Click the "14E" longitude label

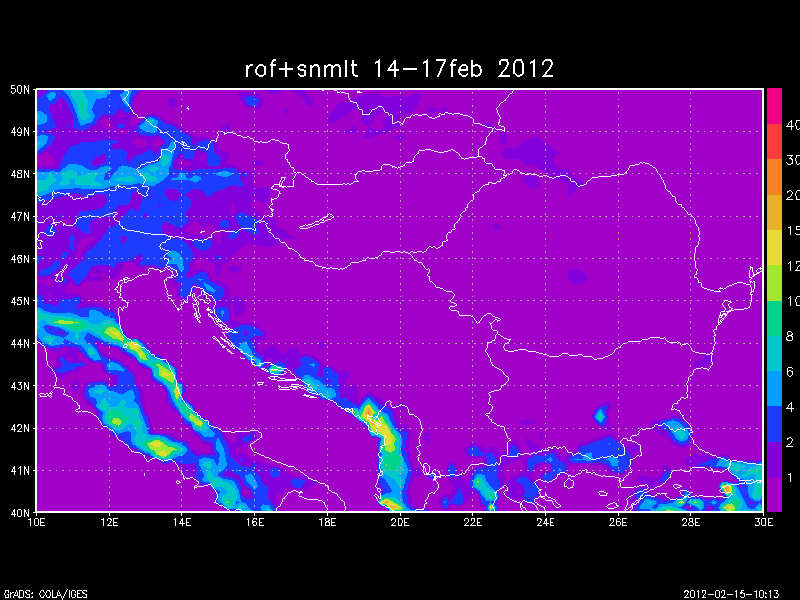coord(182,522)
